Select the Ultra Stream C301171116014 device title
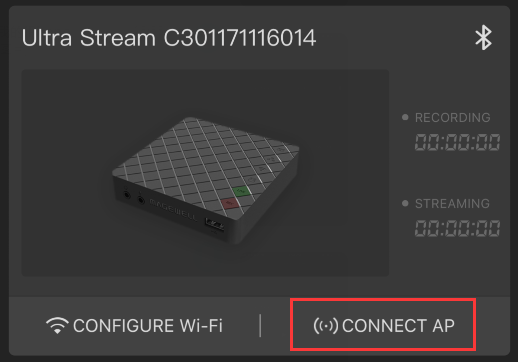 coord(169,38)
